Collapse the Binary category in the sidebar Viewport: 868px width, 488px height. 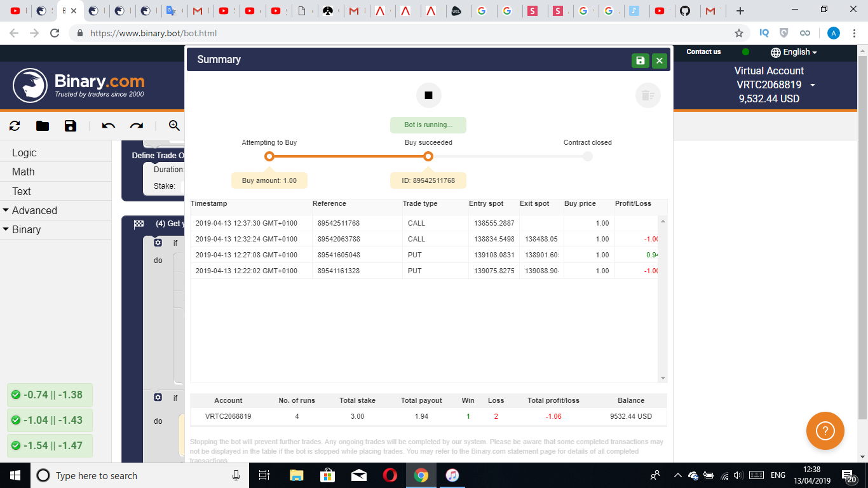[26, 229]
